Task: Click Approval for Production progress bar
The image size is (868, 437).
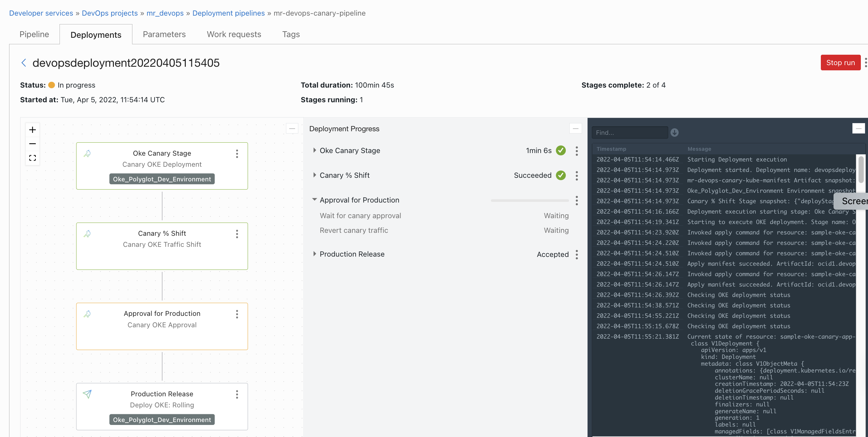Action: tap(530, 201)
